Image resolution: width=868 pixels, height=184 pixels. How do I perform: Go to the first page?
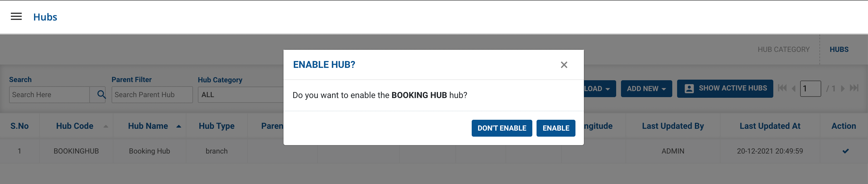782,88
